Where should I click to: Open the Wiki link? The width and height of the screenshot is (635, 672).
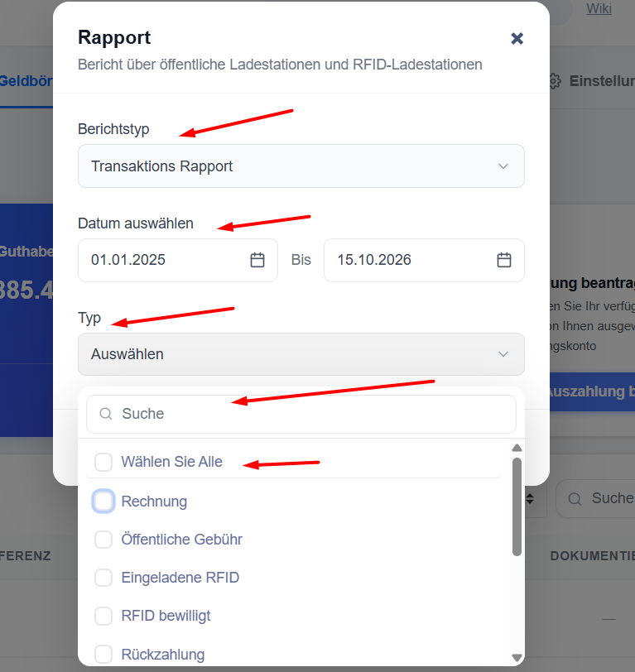(599, 8)
